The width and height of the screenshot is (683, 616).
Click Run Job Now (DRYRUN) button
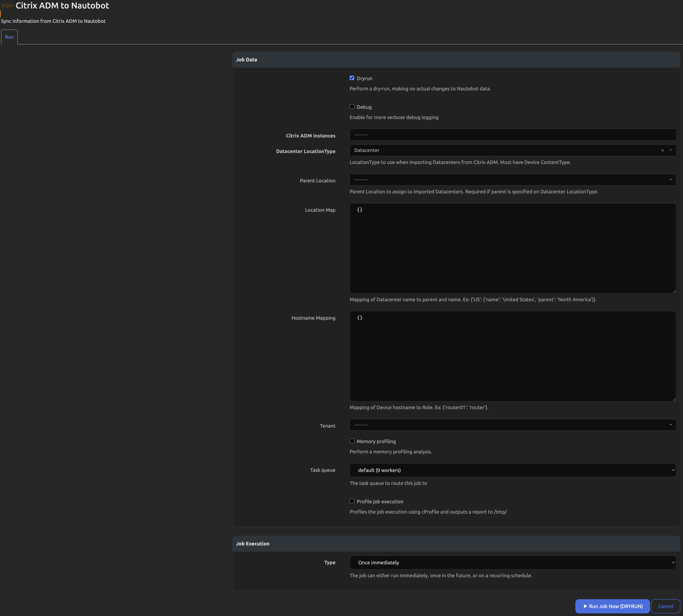[612, 606]
